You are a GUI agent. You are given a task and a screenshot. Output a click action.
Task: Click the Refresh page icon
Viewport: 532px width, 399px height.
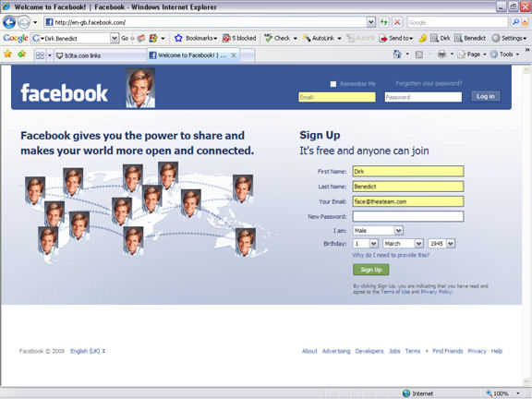pyautogui.click(x=383, y=22)
